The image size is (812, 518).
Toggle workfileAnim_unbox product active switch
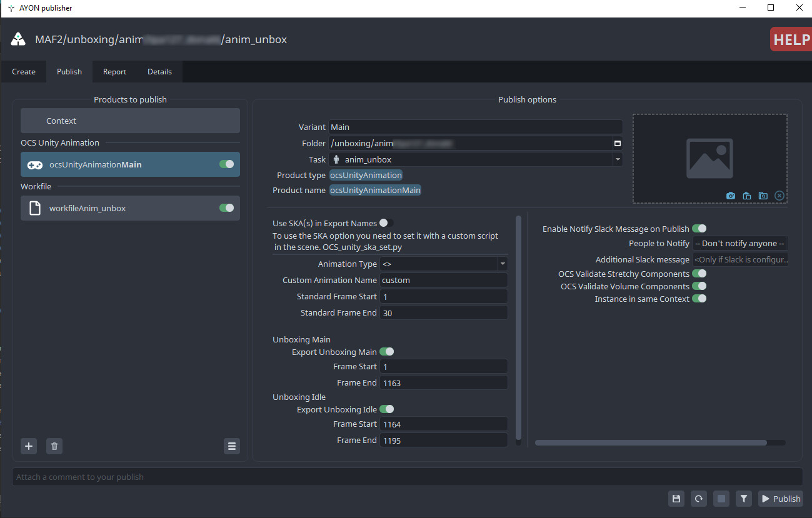(226, 208)
